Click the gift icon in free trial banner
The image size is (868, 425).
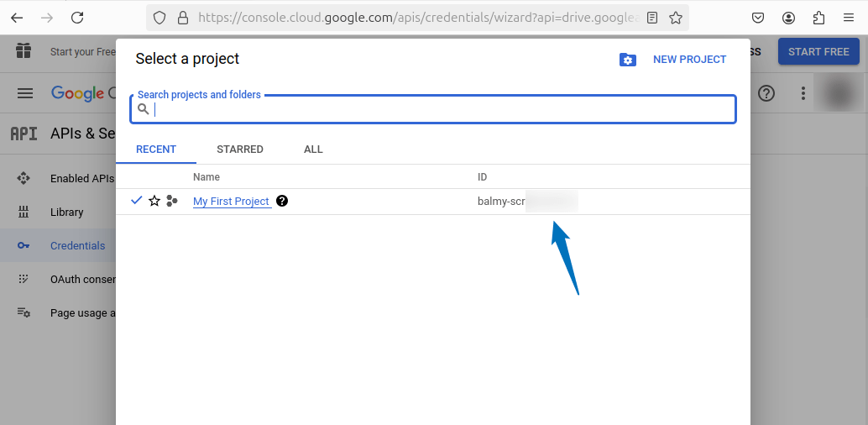24,51
